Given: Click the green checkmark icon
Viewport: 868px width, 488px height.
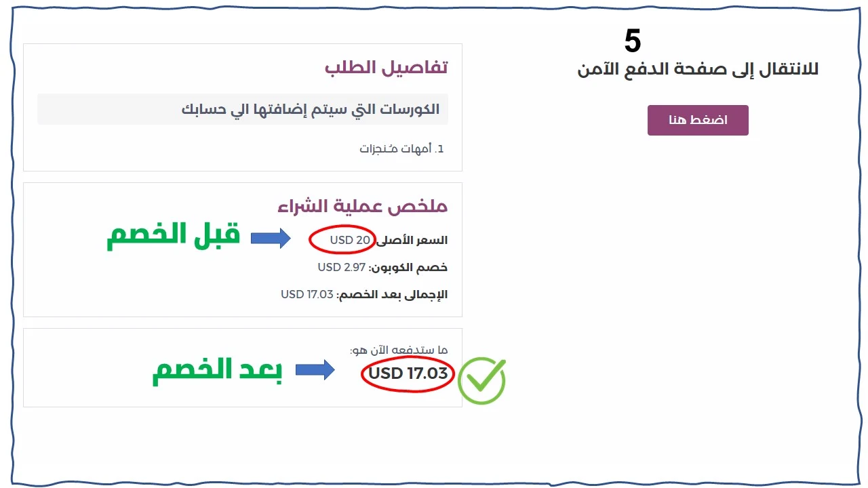Looking at the screenshot, I should (481, 380).
